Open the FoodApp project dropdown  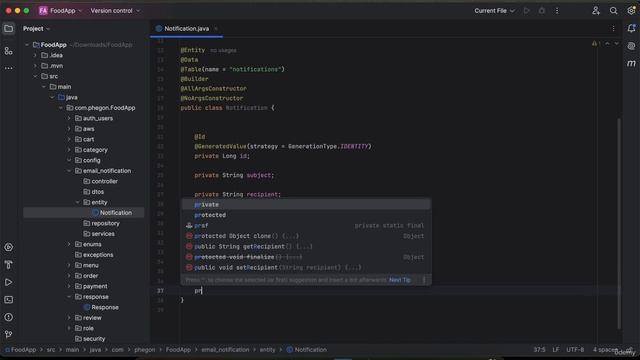(x=60, y=11)
